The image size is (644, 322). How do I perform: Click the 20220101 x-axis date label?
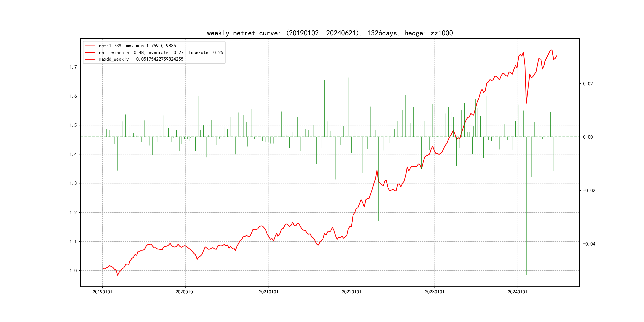pos(351,292)
